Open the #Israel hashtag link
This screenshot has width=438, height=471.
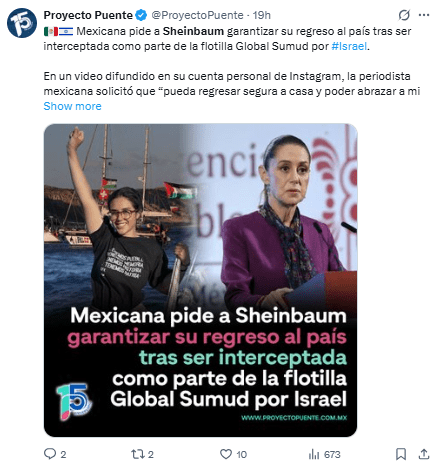(x=349, y=46)
